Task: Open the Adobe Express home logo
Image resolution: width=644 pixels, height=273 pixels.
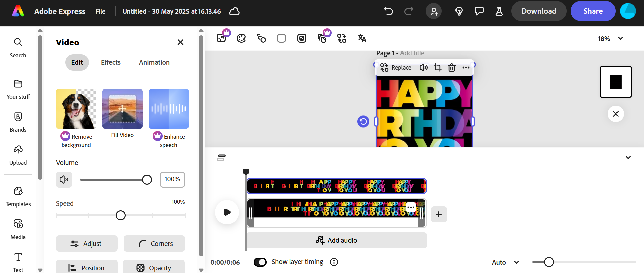Action: (18, 11)
